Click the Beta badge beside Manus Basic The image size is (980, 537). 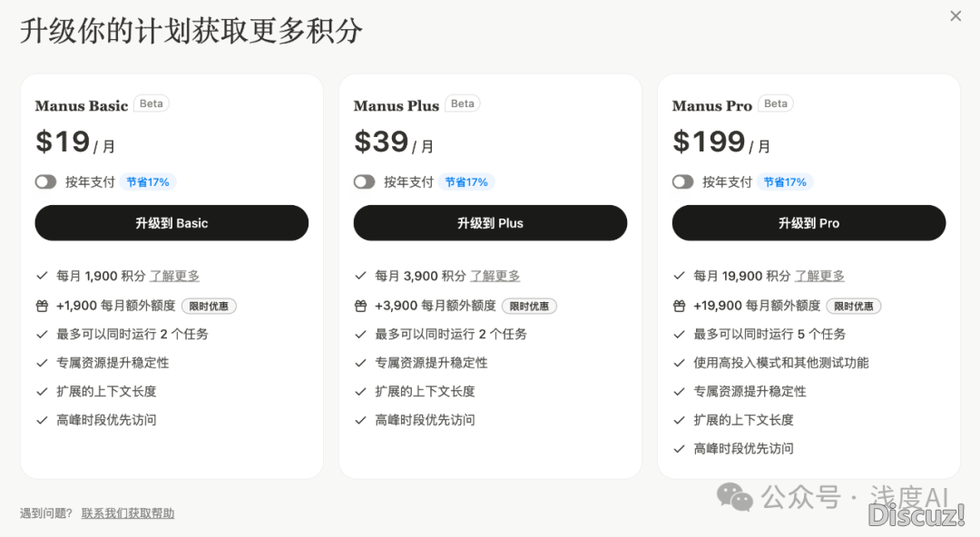(152, 103)
